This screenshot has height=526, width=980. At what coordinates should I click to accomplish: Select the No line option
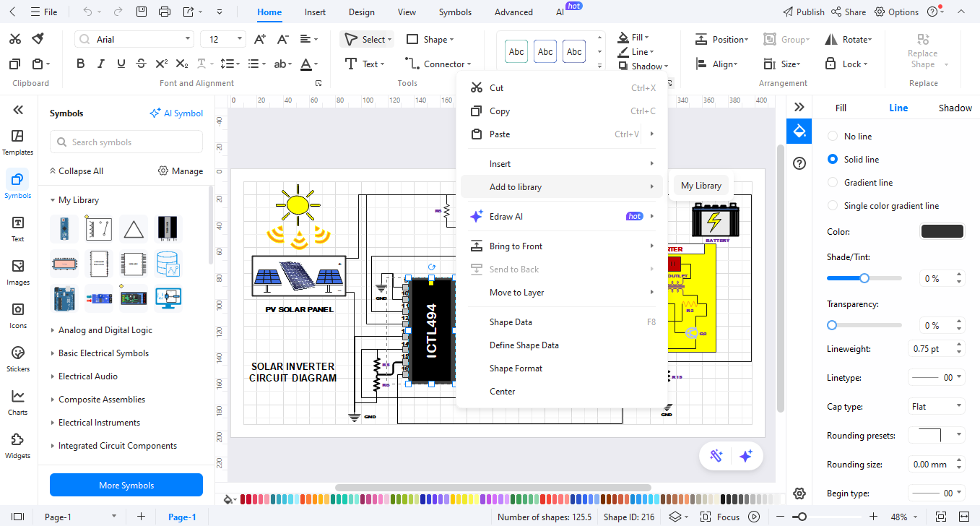coord(849,136)
